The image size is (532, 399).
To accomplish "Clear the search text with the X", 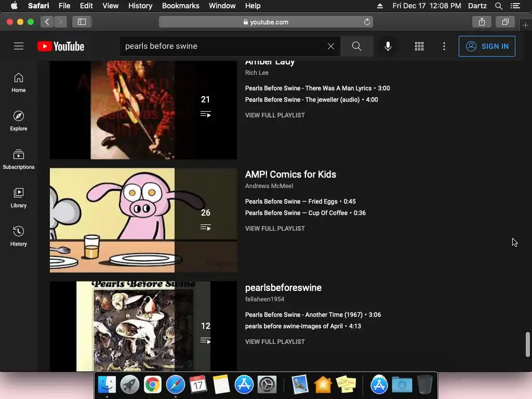I will click(x=331, y=46).
